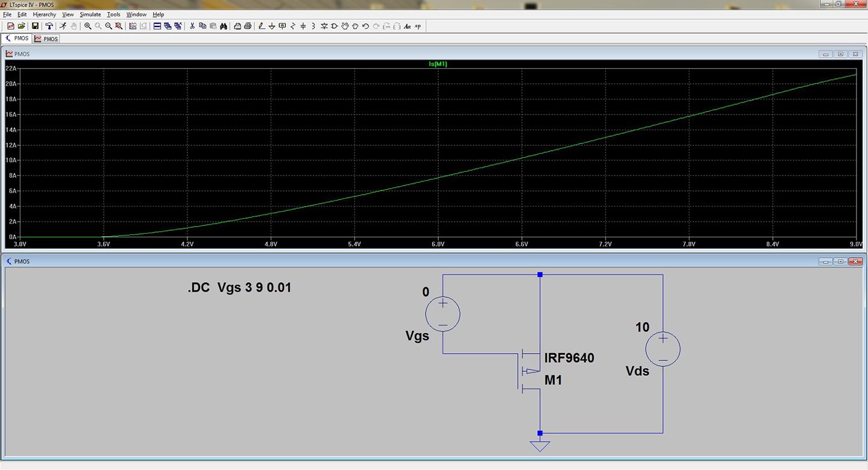Click the Run simulation icon

(x=63, y=26)
